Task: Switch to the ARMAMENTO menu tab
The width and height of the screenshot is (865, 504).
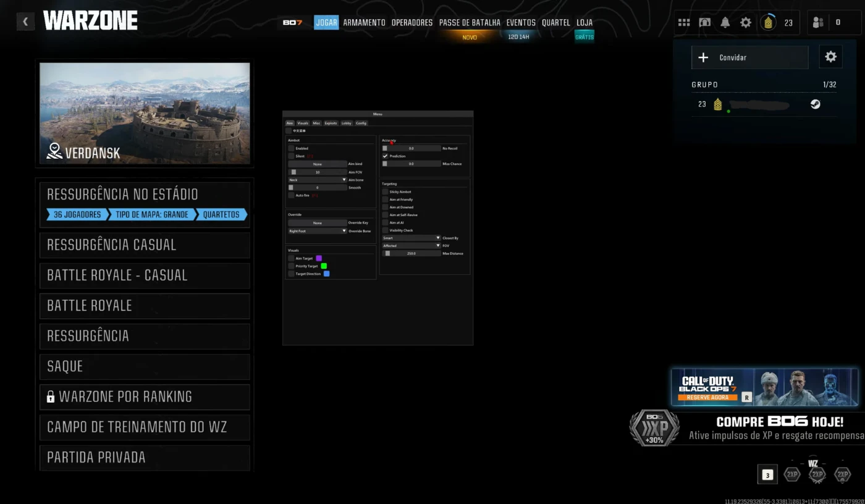Action: coord(364,22)
